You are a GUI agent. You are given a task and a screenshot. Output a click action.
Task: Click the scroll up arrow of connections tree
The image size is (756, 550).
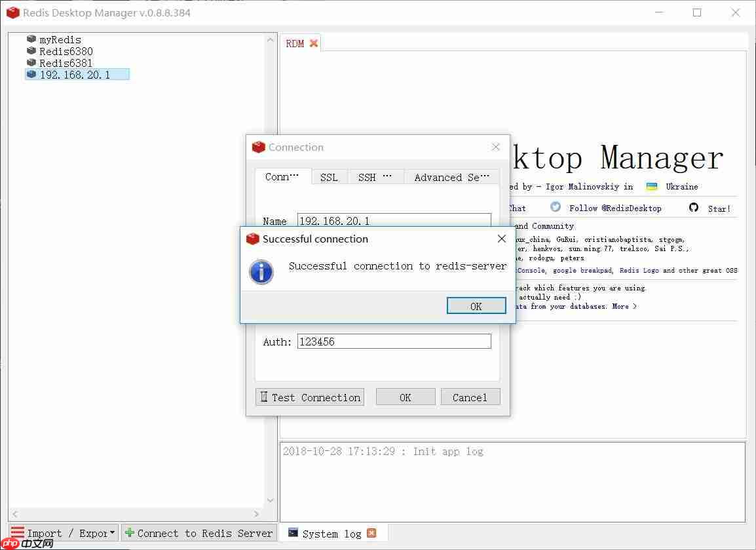coord(271,39)
